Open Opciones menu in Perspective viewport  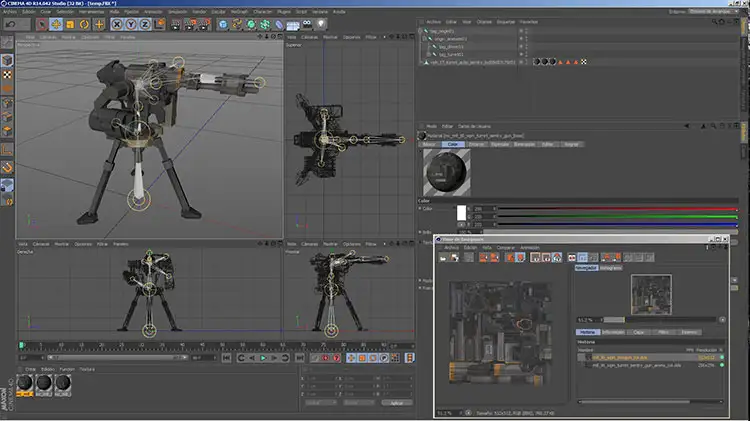click(90, 37)
